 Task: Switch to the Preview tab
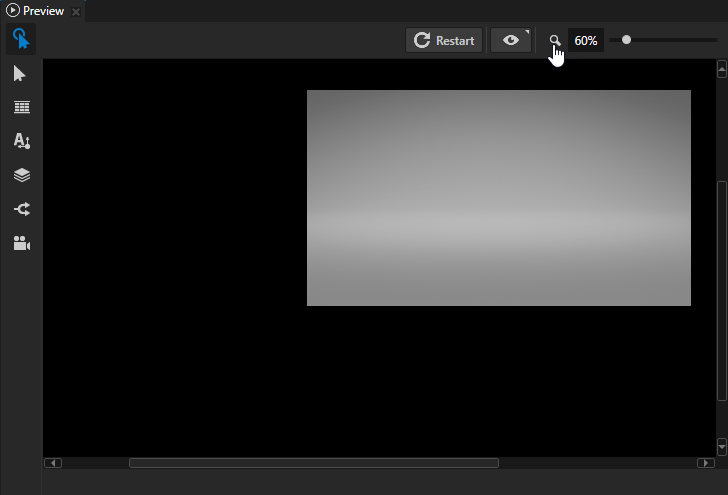[36, 11]
